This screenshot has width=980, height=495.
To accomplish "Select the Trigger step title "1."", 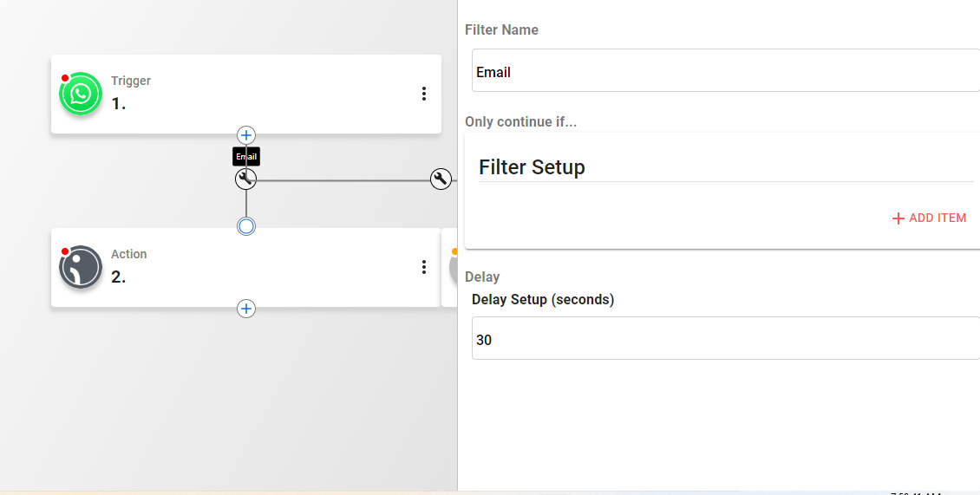I will (119, 104).
